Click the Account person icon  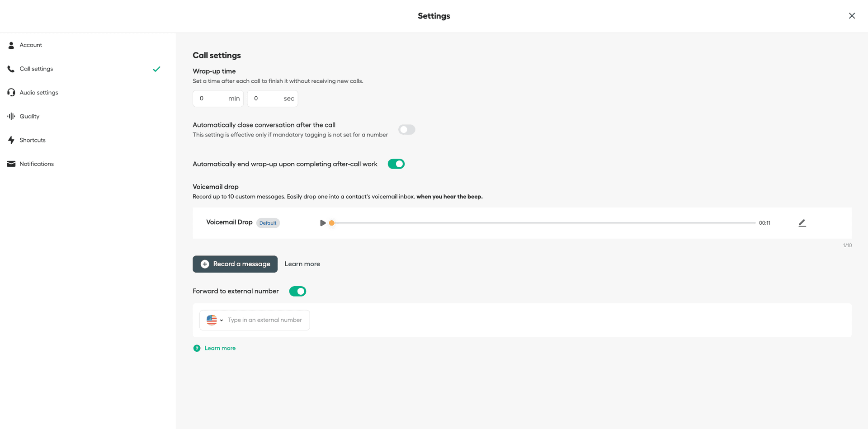(x=11, y=45)
